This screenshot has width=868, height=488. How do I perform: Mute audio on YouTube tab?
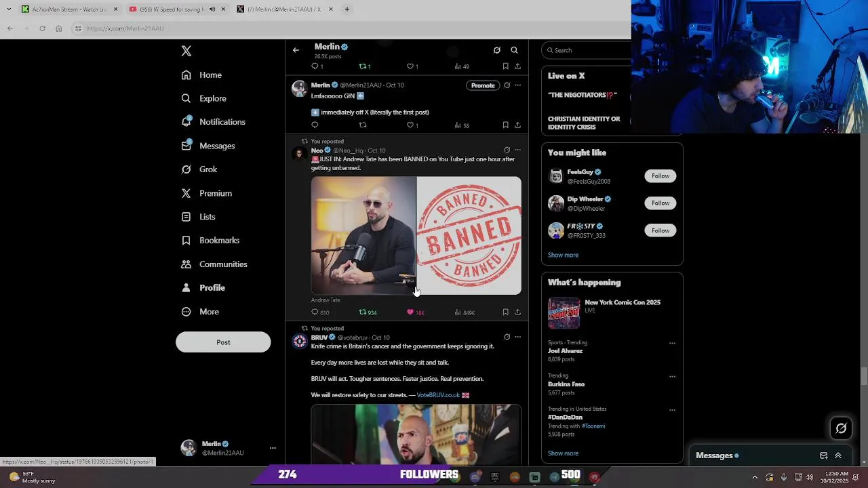[212, 9]
